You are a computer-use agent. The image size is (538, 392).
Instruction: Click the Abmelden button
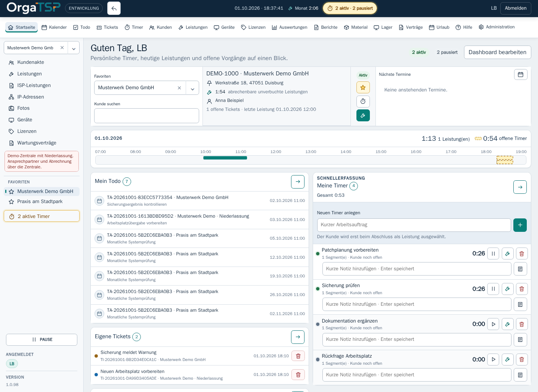point(516,8)
